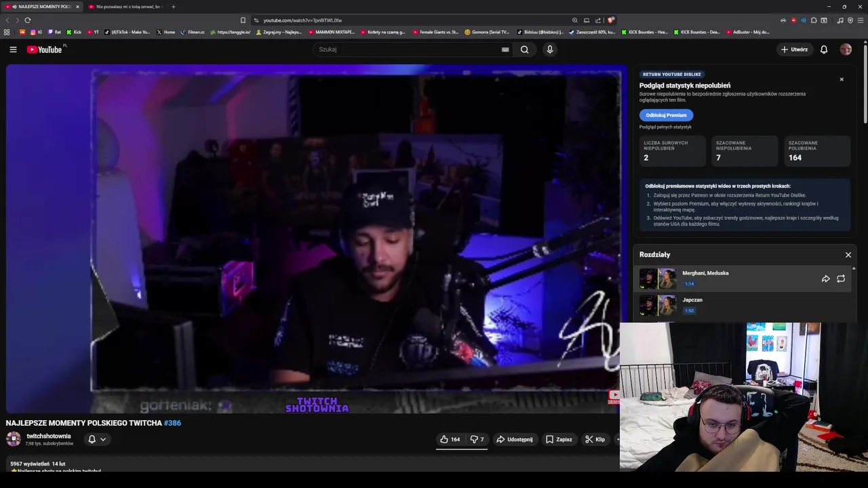Open the VPN shield icon in toolbar
This screenshot has width=868, height=488.
[850, 20]
